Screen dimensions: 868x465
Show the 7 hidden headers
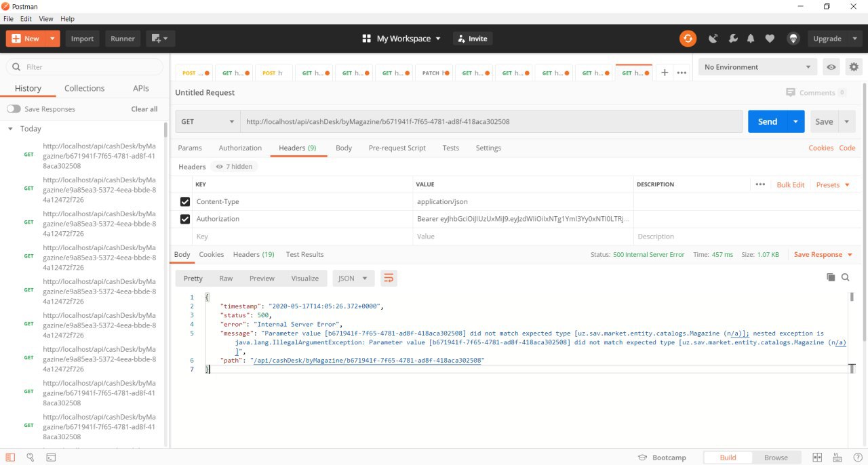click(x=234, y=167)
